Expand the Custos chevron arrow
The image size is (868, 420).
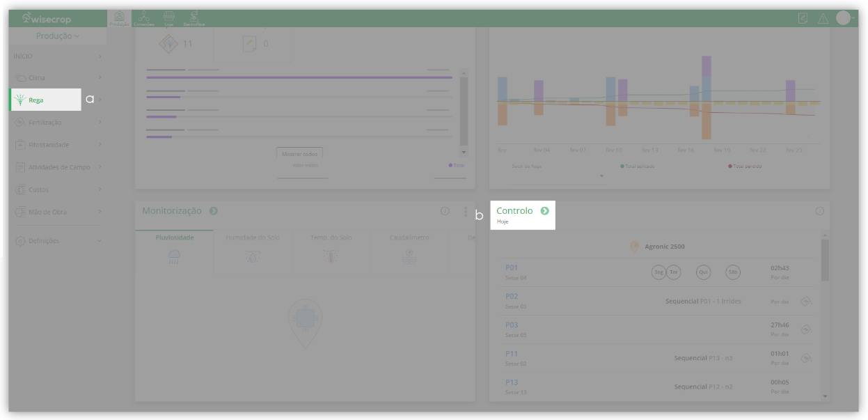pyautogui.click(x=100, y=189)
